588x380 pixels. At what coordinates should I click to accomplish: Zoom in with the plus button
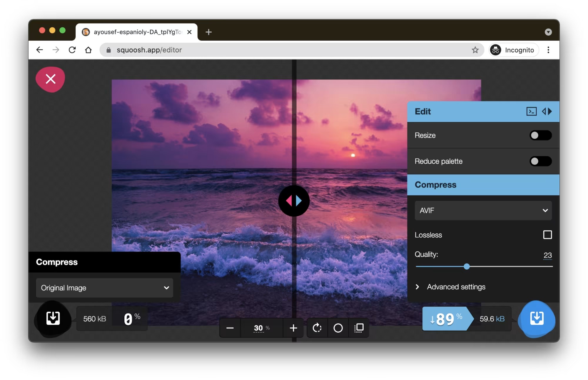(293, 328)
